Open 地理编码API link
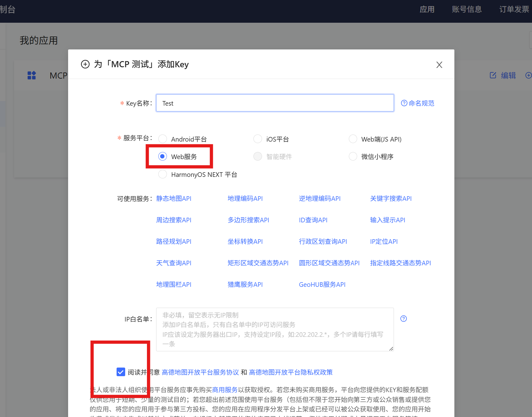Screen dimensions: 532x417 tap(245, 199)
